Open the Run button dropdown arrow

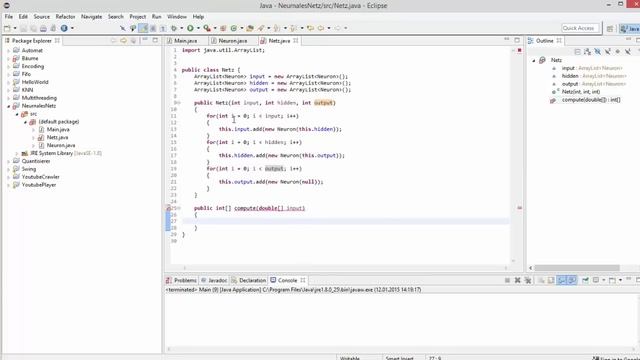click(x=198, y=28)
